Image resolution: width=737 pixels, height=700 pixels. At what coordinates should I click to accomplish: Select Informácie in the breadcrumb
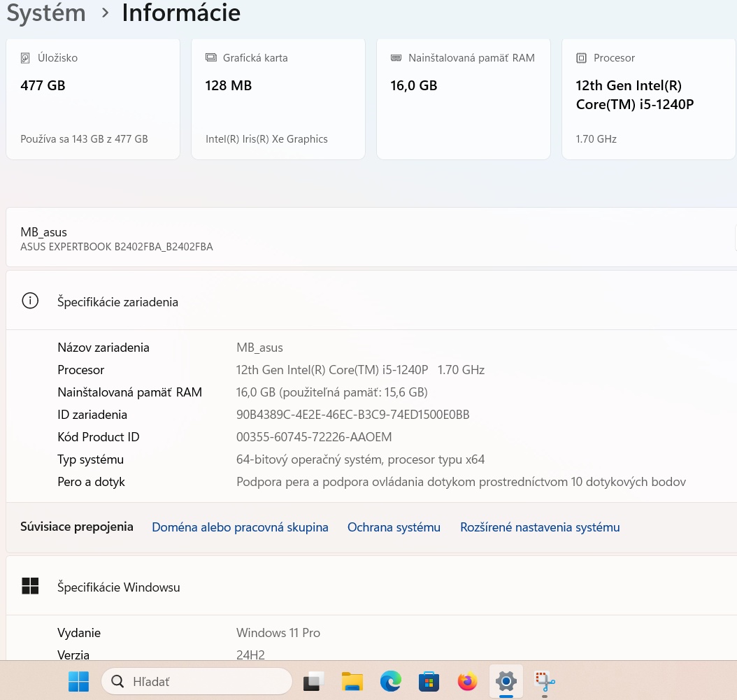point(181,13)
